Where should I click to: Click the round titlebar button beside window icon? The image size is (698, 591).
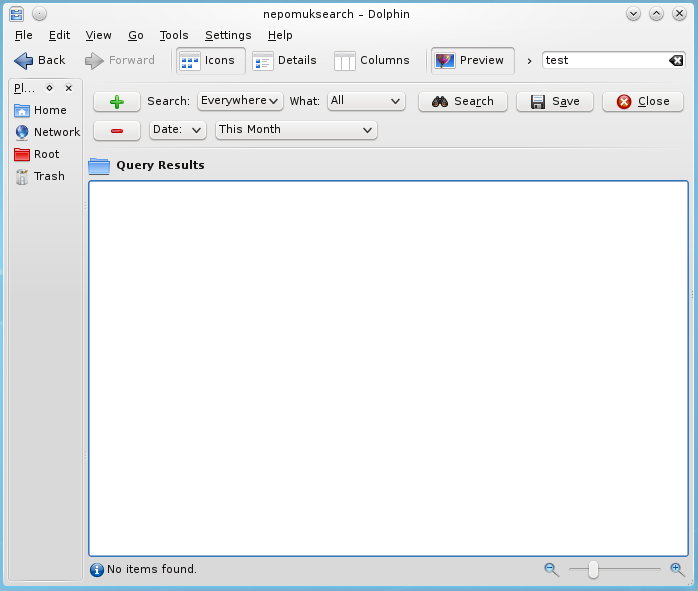(40, 14)
